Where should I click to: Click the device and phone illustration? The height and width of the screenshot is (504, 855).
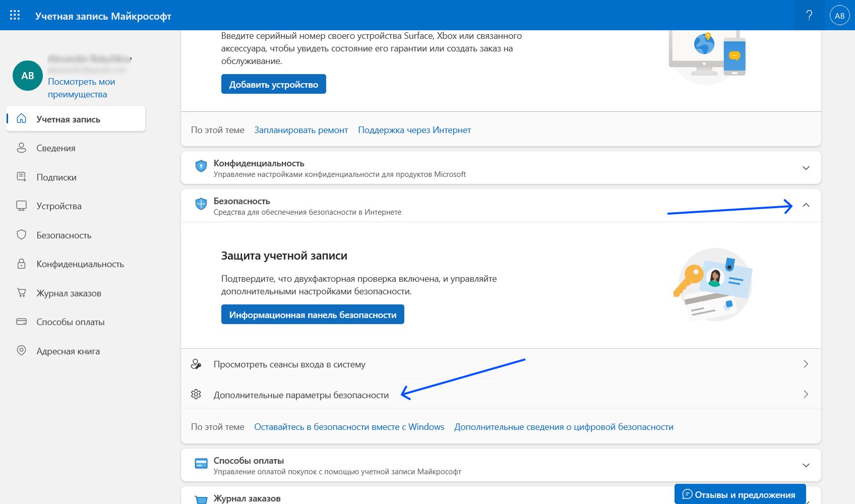coord(707,56)
